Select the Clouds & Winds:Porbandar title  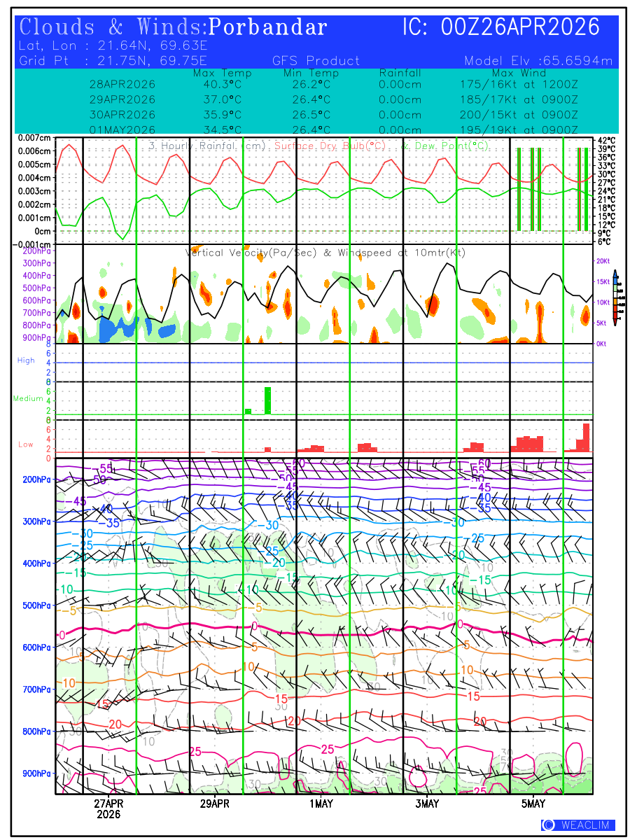click(x=173, y=27)
